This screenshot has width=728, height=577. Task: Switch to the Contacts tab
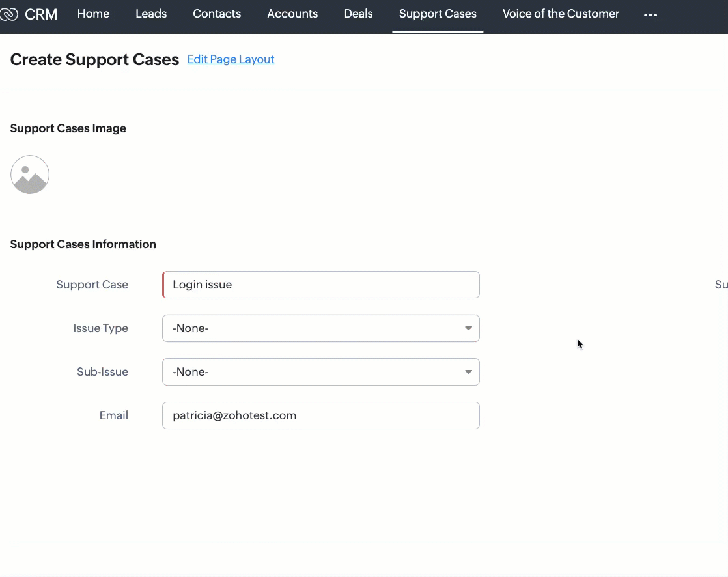tap(217, 14)
